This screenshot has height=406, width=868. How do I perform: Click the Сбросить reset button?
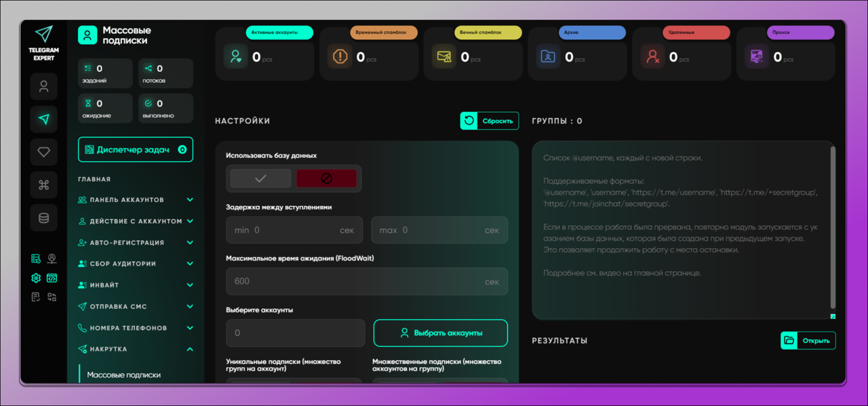coord(490,121)
